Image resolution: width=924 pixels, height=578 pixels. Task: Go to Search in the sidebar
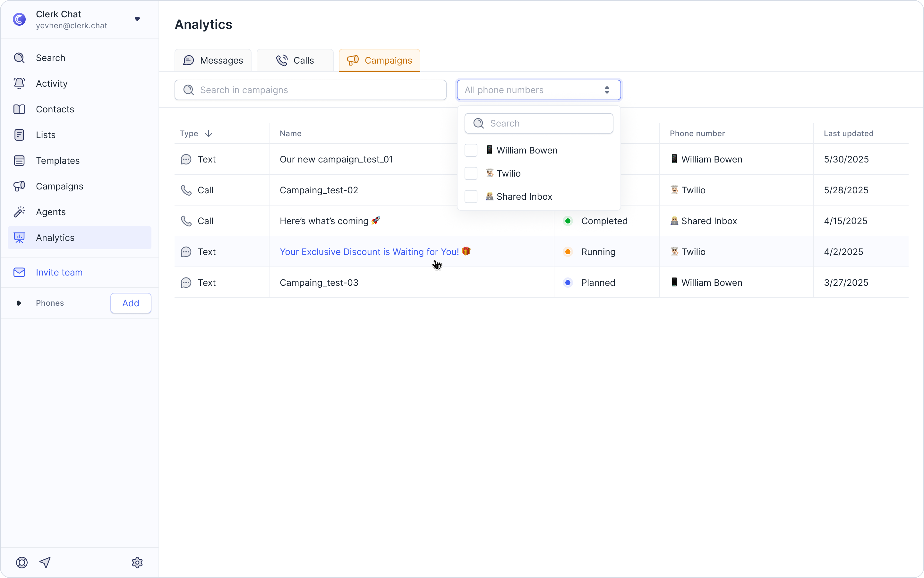[x=80, y=58]
